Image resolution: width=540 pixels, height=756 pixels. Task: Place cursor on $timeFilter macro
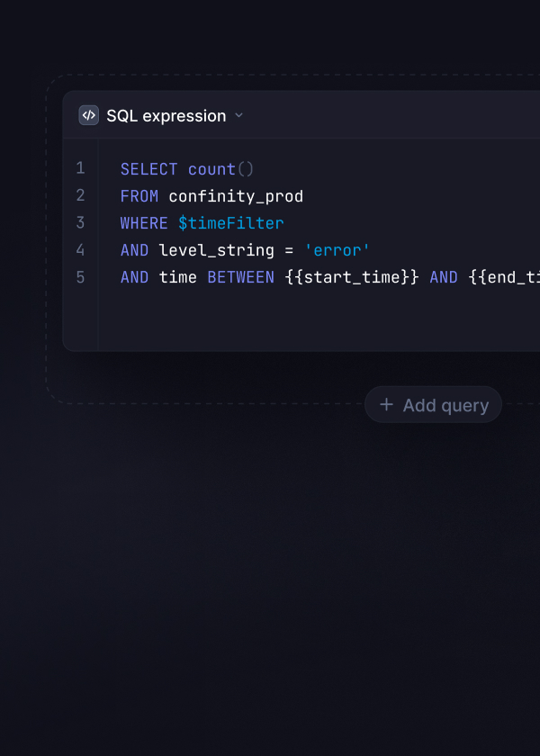point(231,223)
